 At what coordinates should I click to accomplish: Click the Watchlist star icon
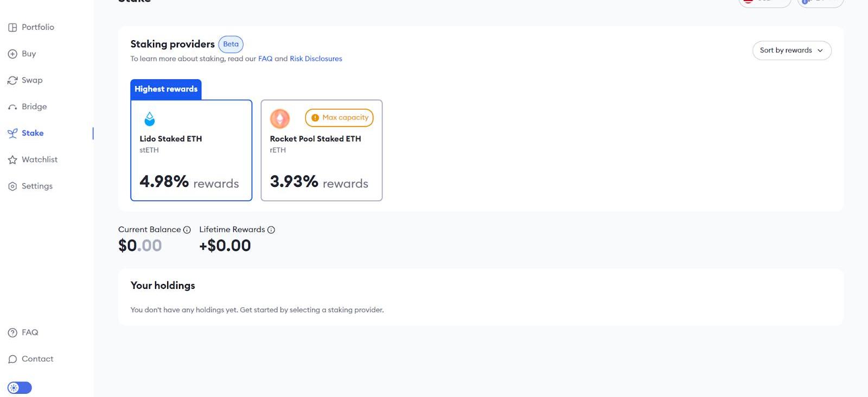click(x=12, y=160)
